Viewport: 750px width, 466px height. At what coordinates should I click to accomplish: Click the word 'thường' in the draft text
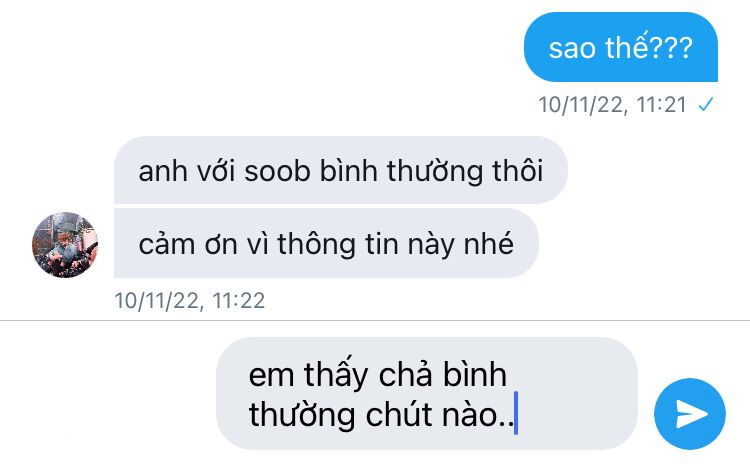point(301,414)
